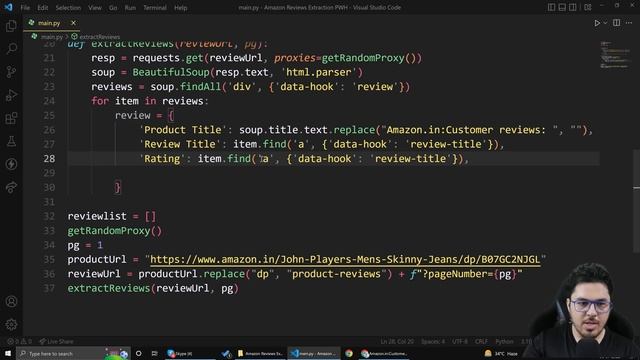Open the File menu
640x360 pixels.
25,8
